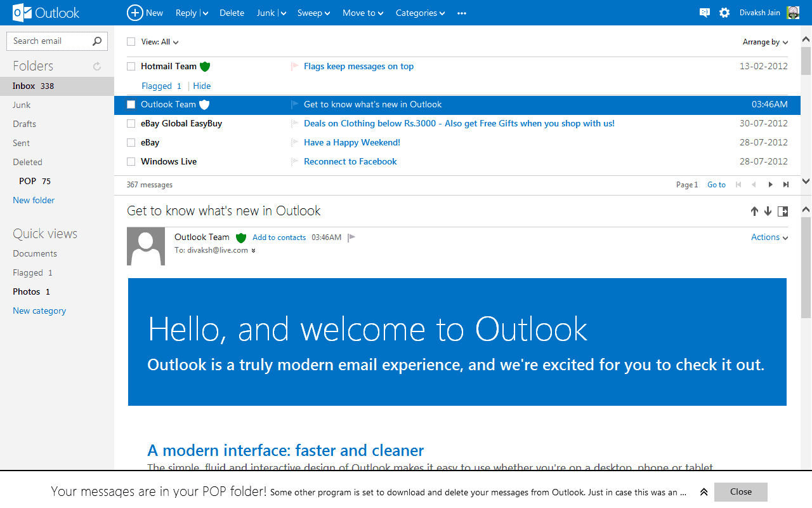
Task: Go to previous message using up arrow
Action: 754,211
